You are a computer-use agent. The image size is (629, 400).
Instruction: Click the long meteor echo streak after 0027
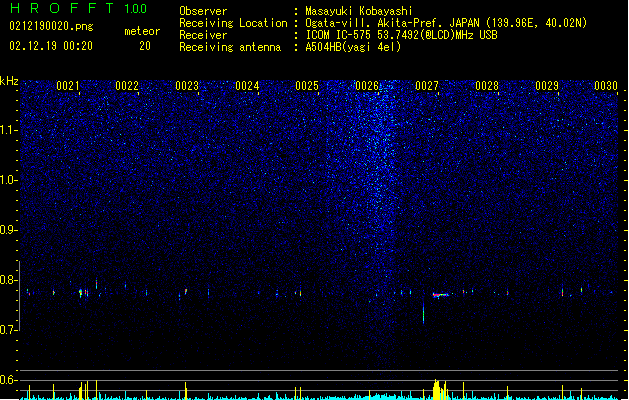pyautogui.click(x=440, y=295)
